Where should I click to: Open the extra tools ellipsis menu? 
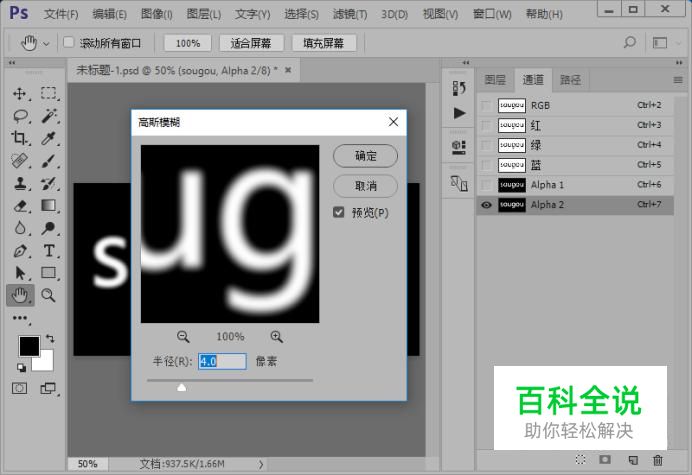coord(20,318)
